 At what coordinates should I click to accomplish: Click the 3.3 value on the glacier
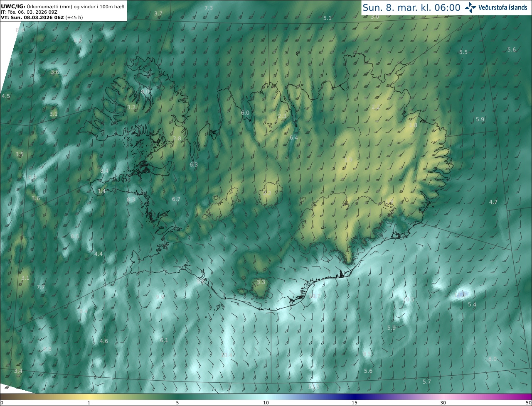(261, 282)
